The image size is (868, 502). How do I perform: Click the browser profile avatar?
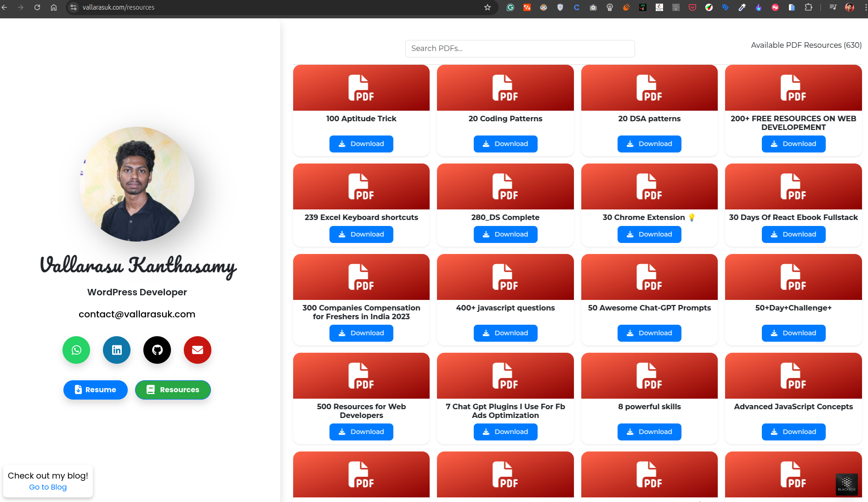click(849, 7)
